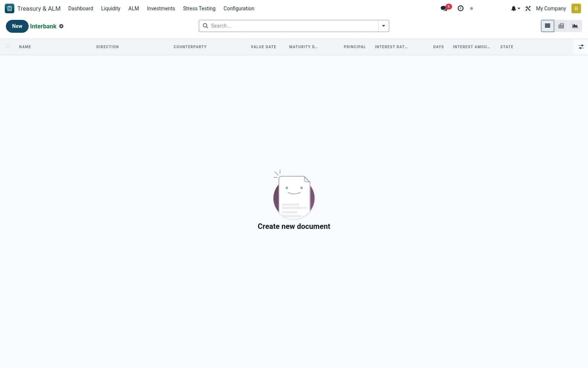Sort by the Principal column header
The height and width of the screenshot is (368, 588).
pos(355,47)
